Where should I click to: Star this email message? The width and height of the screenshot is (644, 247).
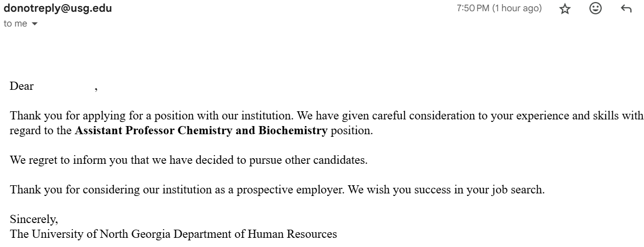click(x=564, y=9)
